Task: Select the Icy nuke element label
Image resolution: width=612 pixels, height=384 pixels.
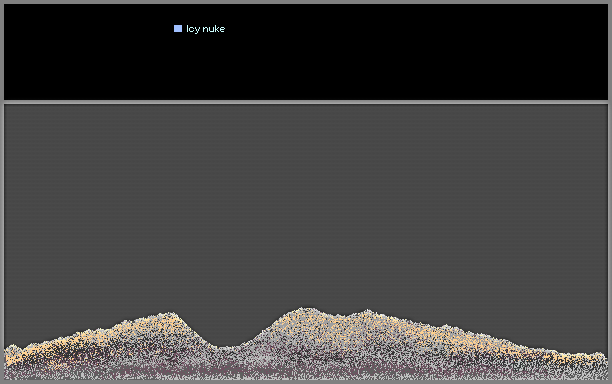Action: tap(205, 29)
